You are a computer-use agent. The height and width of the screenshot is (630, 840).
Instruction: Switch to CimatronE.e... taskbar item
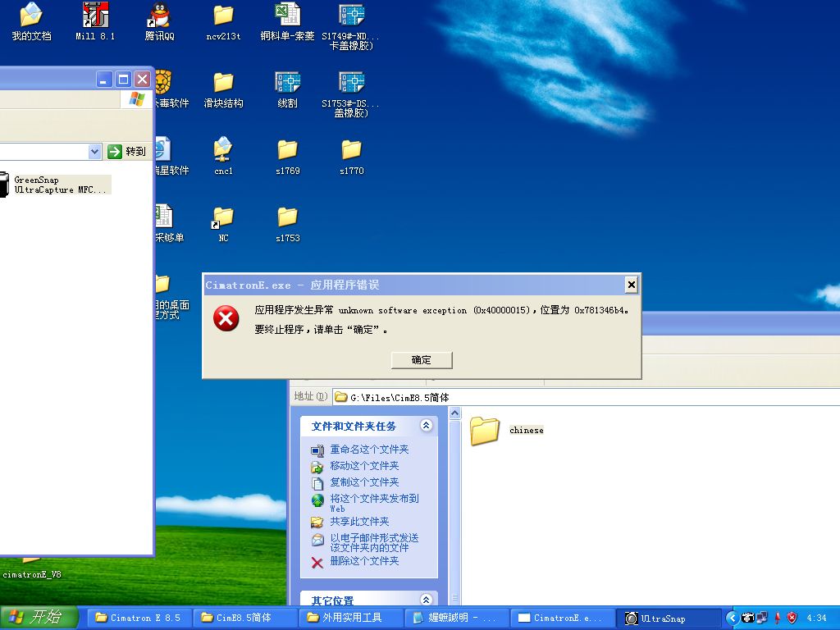(562, 618)
